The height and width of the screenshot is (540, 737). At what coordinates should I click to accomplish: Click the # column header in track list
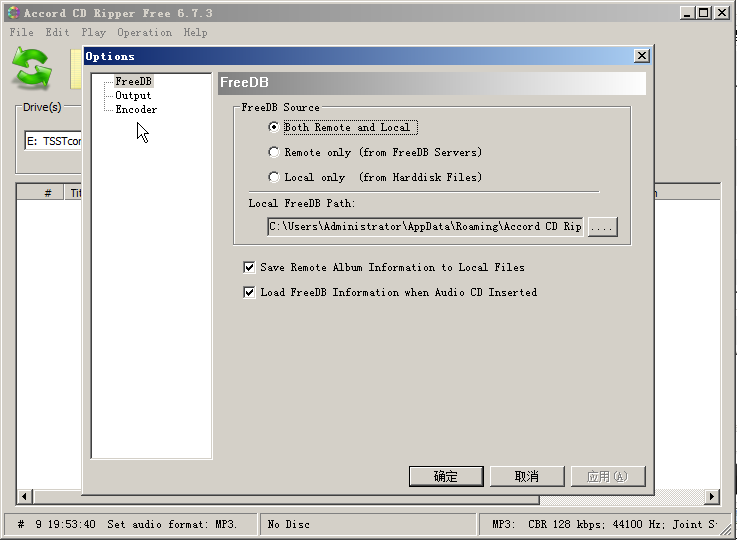(41, 193)
